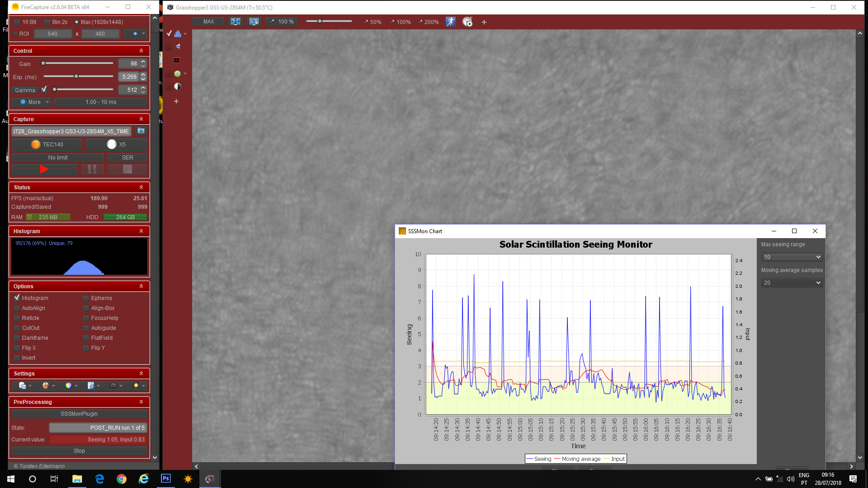Image resolution: width=868 pixels, height=488 pixels.
Task: Click the No limit capture button
Action: (58, 157)
